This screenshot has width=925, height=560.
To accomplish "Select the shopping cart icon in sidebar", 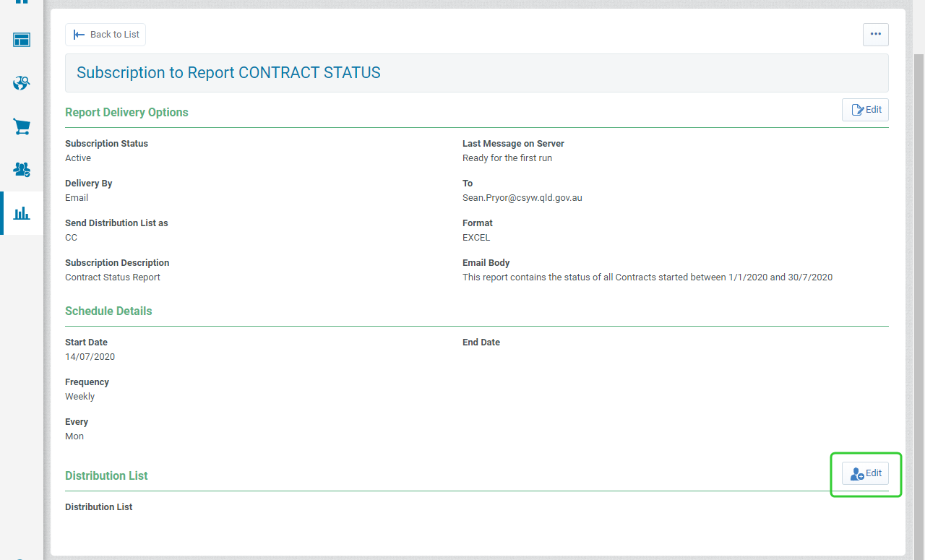I will point(21,126).
